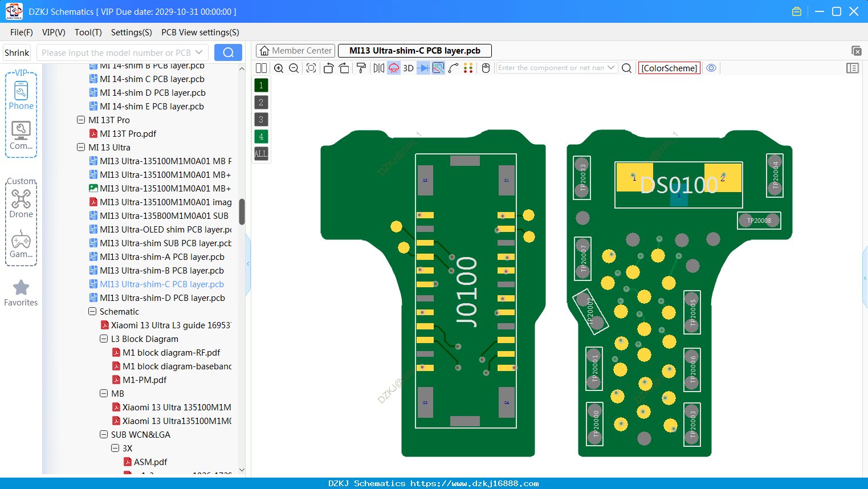Close all tabs using top-right icon
The image size is (868, 489).
click(856, 51)
